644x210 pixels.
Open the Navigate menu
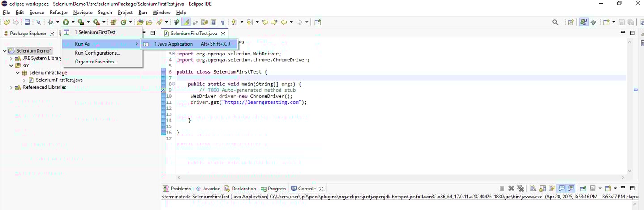pos(83,13)
